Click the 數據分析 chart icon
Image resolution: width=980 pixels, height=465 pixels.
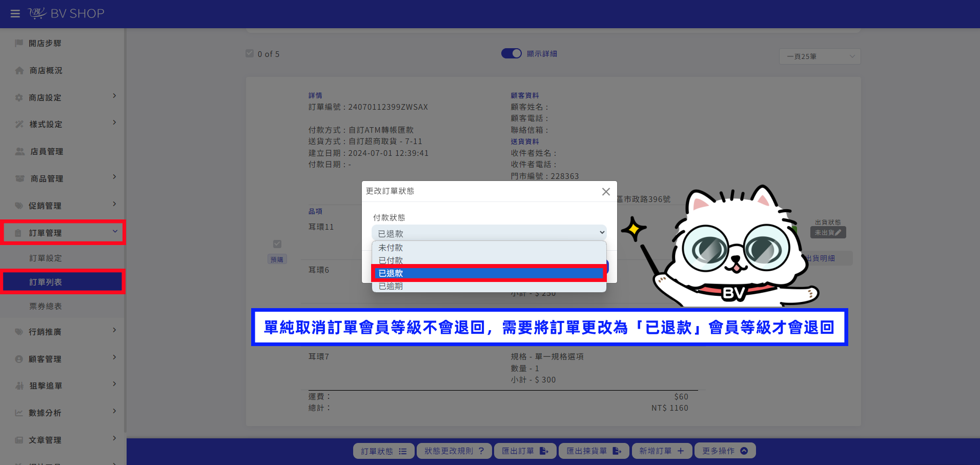(x=19, y=413)
